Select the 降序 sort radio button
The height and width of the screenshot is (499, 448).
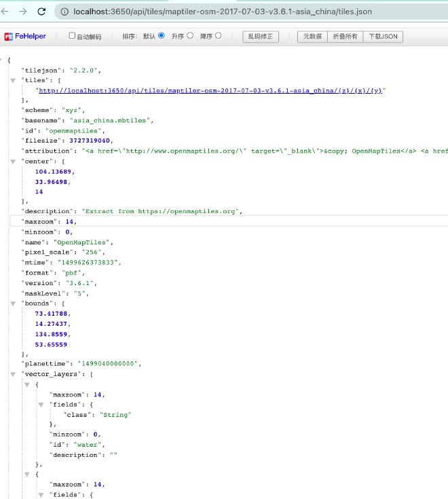[x=218, y=35]
